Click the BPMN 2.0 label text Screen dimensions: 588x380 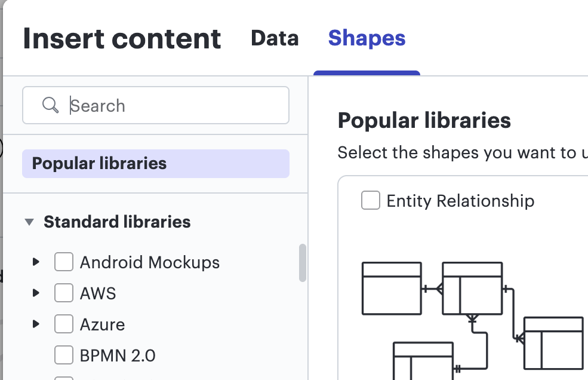pyautogui.click(x=118, y=356)
